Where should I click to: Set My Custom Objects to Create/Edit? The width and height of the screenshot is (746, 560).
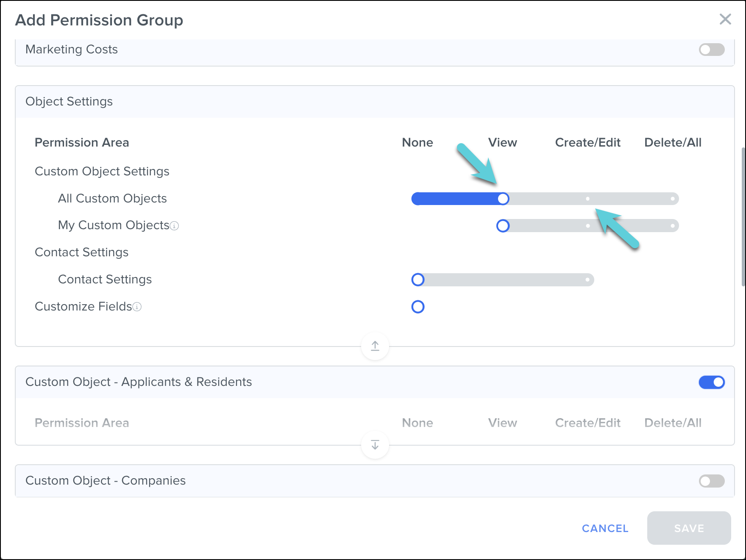tap(587, 226)
